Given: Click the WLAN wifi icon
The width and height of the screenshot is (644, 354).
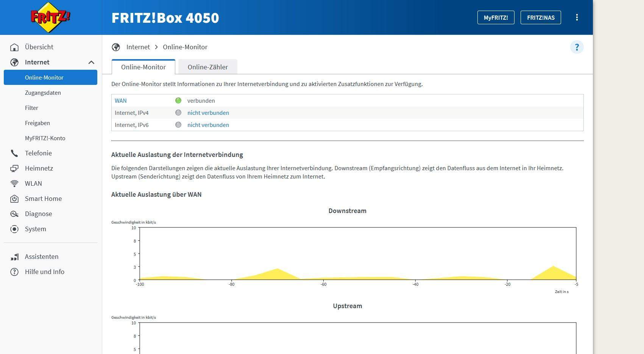Looking at the screenshot, I should coord(14,183).
